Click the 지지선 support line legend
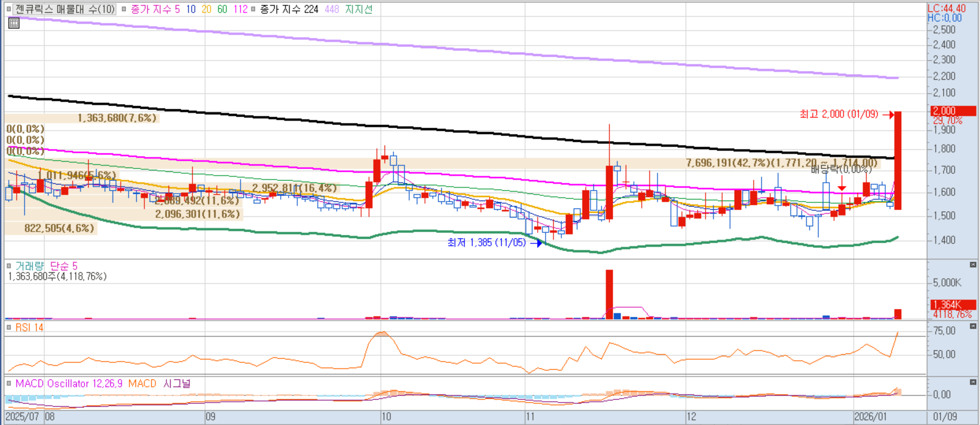 click(359, 9)
